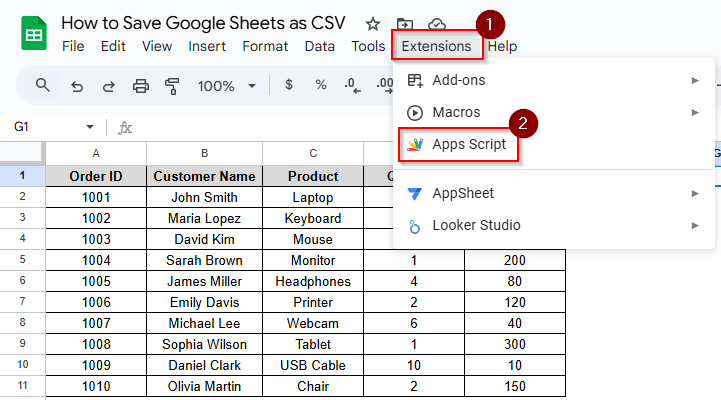Click the Redo arrow icon
This screenshot has height=400, width=721.
(x=108, y=86)
